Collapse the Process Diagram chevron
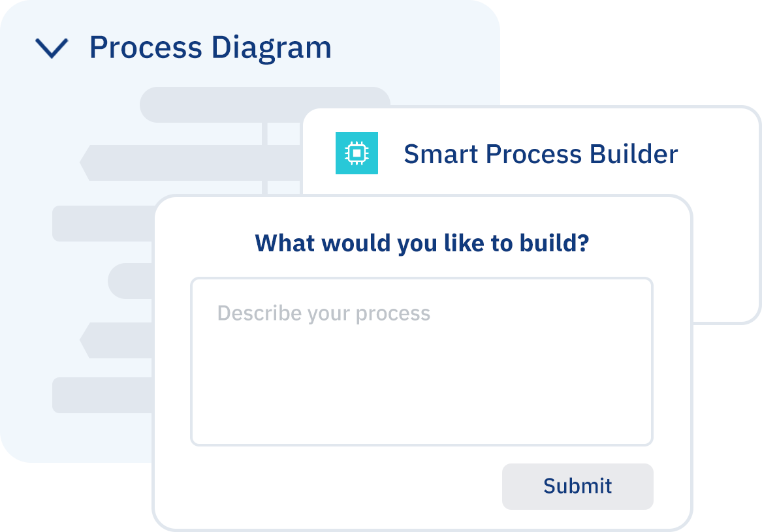The height and width of the screenshot is (532, 762). 52,48
